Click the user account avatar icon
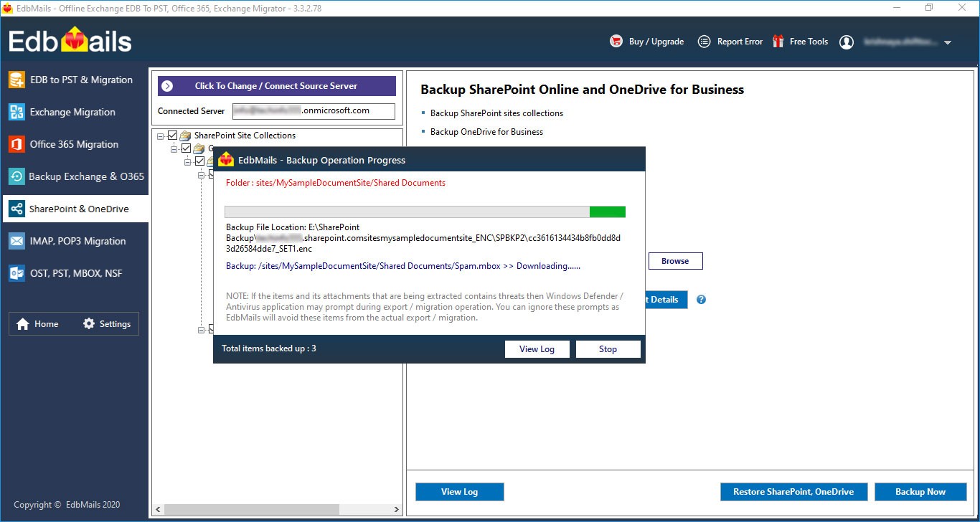 [x=847, y=42]
